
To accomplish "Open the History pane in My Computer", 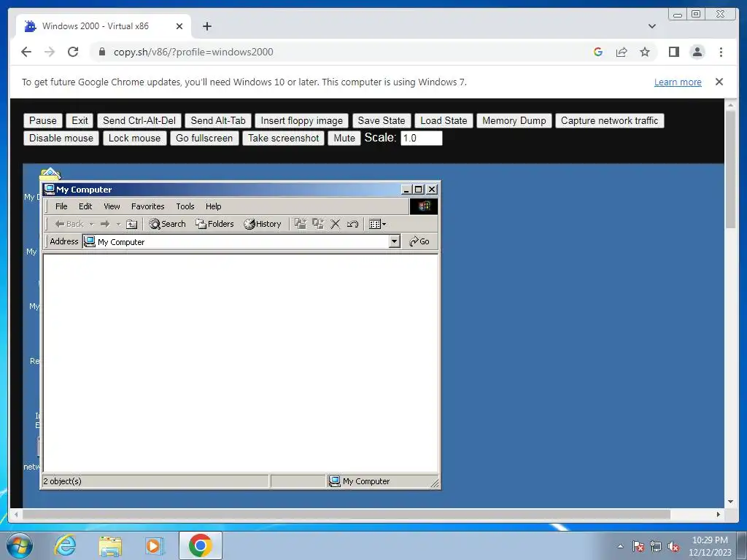I will pyautogui.click(x=263, y=224).
